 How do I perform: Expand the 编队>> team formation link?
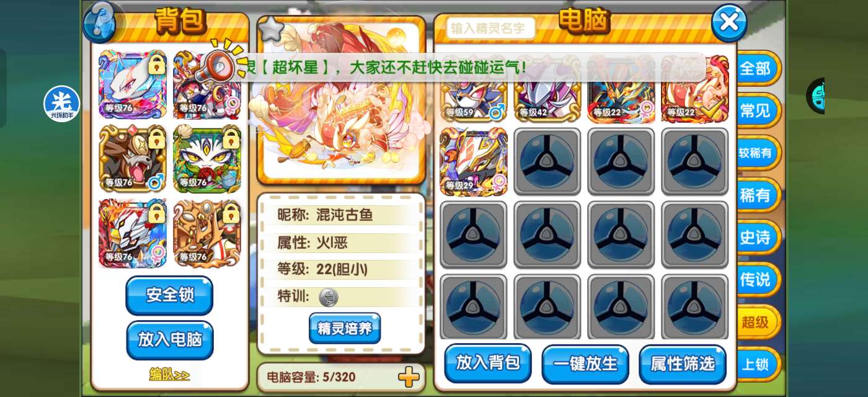[x=169, y=375]
